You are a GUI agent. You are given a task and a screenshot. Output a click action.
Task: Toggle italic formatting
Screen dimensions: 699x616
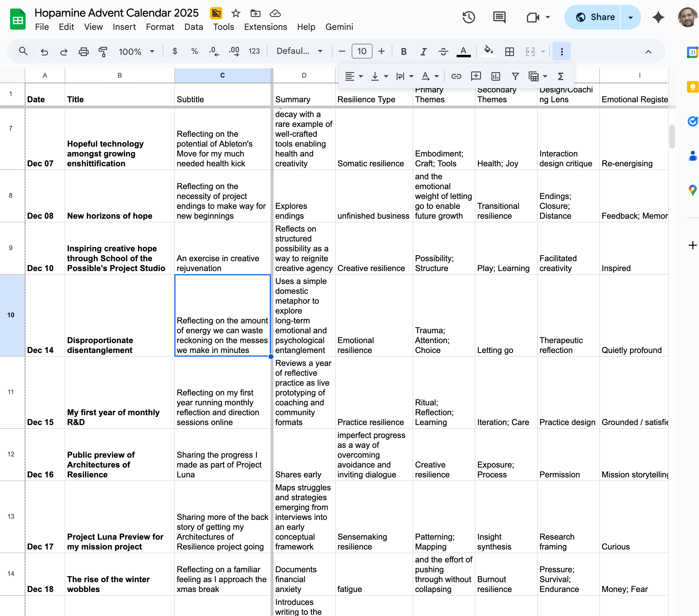coord(423,51)
